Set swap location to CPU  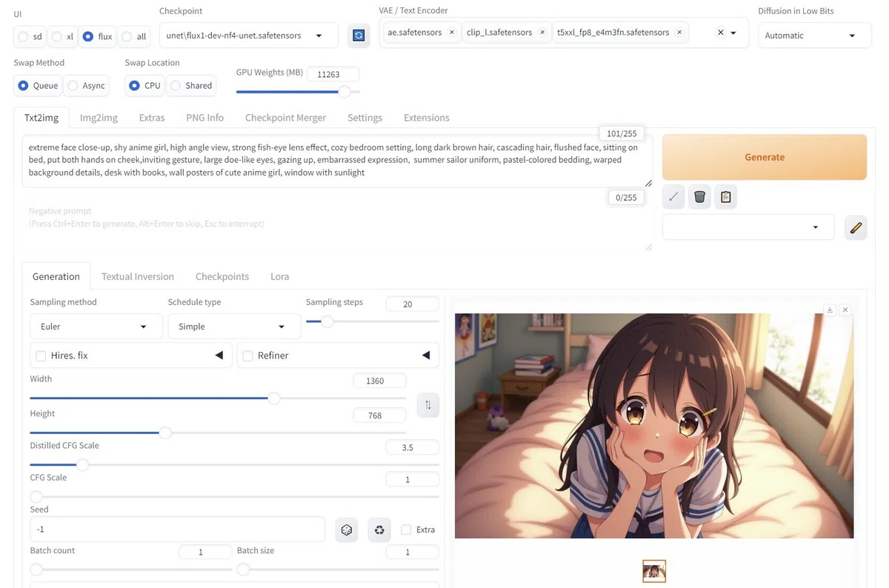[x=144, y=86]
